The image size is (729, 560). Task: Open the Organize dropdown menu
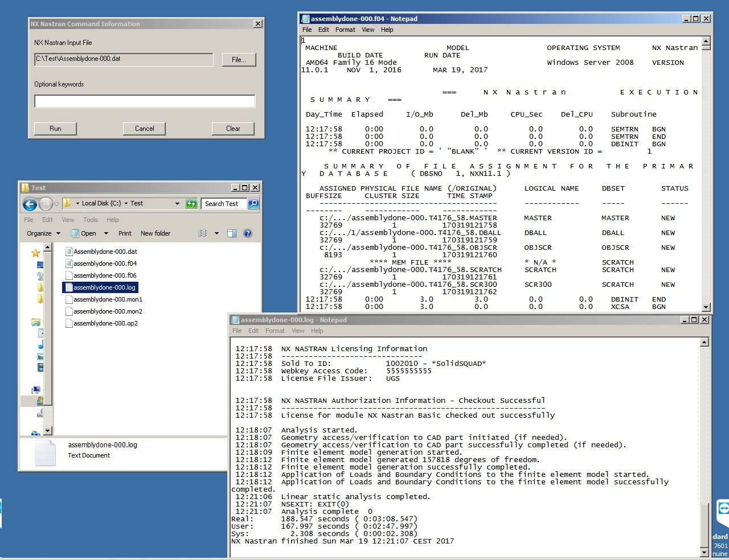pos(43,233)
